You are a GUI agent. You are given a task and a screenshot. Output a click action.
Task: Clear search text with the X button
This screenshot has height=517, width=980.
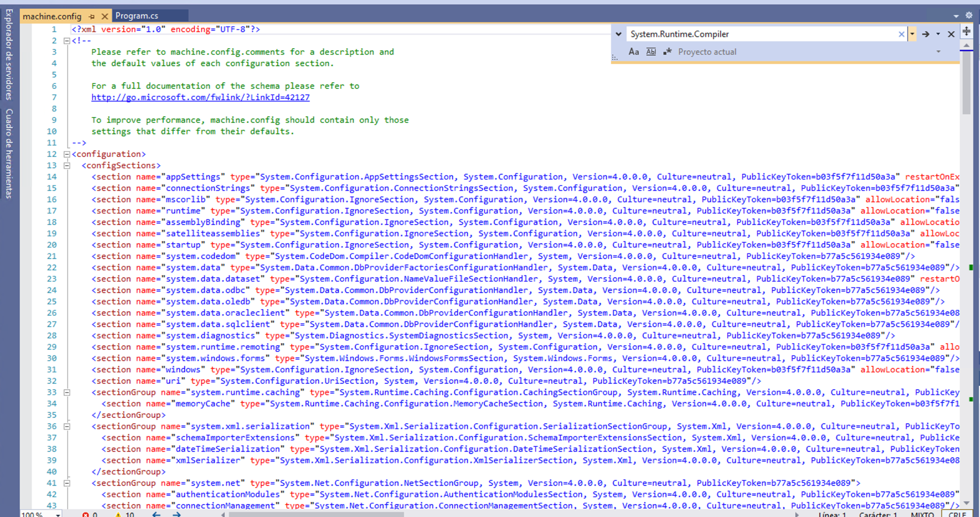902,34
